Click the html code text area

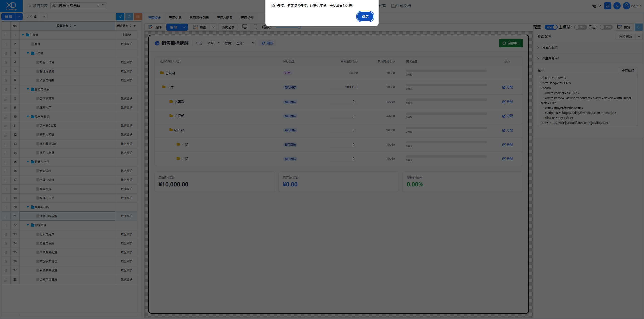[x=588, y=100]
